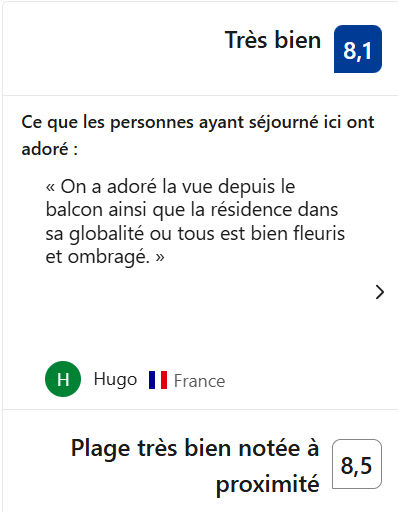Click the word proximité under beach rating
The height and width of the screenshot is (512, 398).
coord(268,484)
